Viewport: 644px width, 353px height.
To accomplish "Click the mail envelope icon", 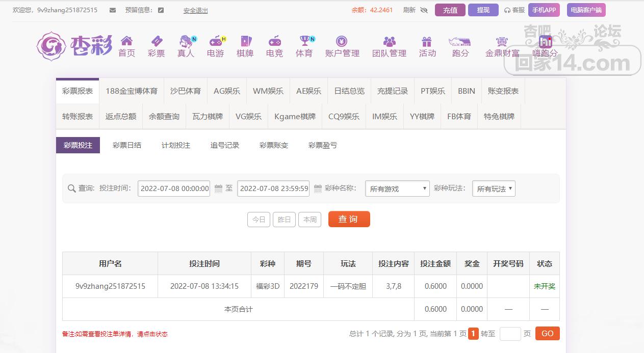I will (113, 10).
